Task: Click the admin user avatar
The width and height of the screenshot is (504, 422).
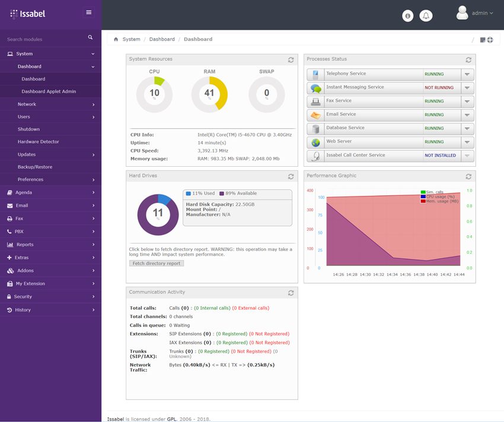Action: (x=462, y=13)
